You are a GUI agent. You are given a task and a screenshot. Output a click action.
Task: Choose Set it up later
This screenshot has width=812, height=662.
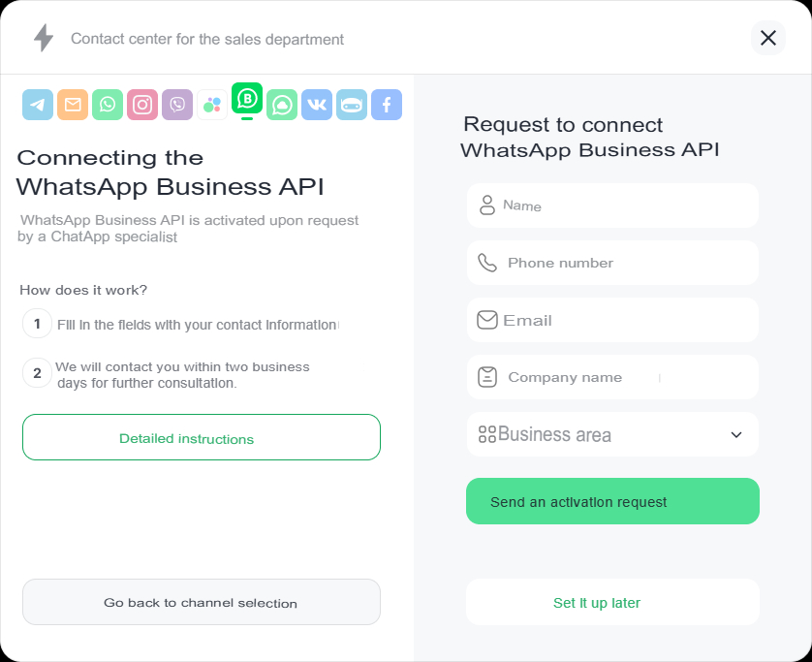click(597, 603)
